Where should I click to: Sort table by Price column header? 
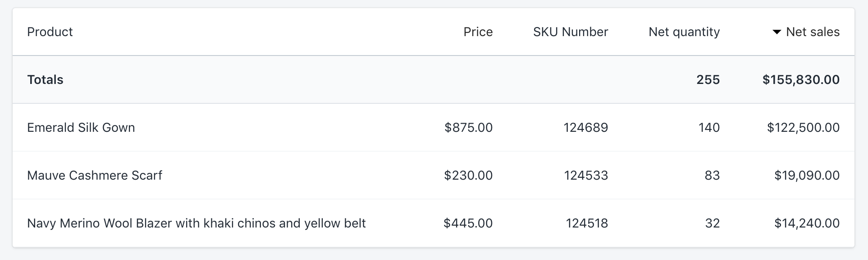pos(478,32)
